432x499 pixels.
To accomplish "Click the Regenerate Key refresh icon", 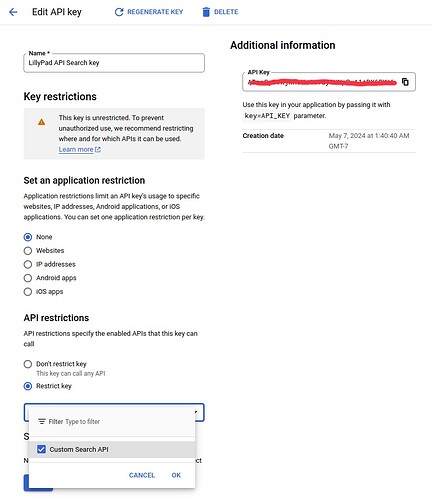I will pyautogui.click(x=119, y=12).
